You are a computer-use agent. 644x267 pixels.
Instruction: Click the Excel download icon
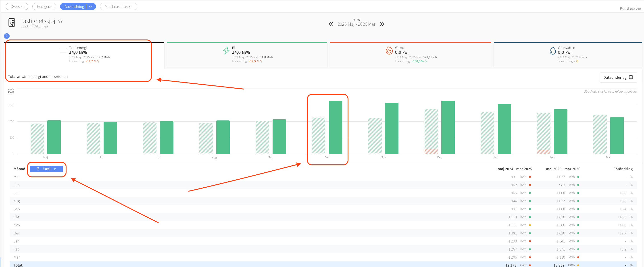click(38, 169)
